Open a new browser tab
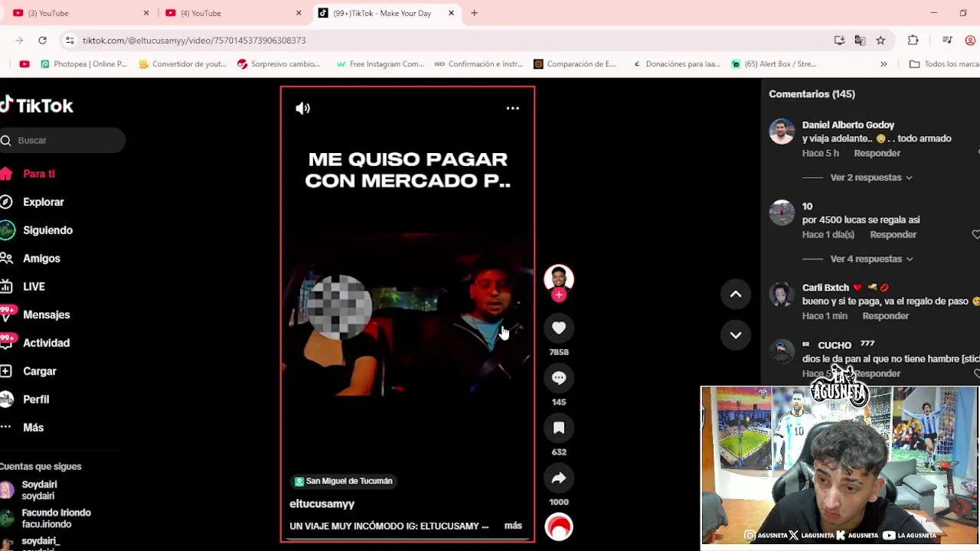 474,13
